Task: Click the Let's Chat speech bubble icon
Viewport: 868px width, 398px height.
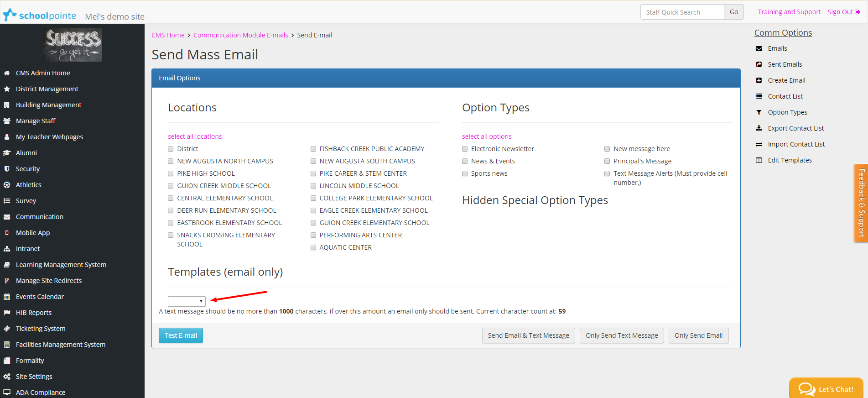Action: 806,389
